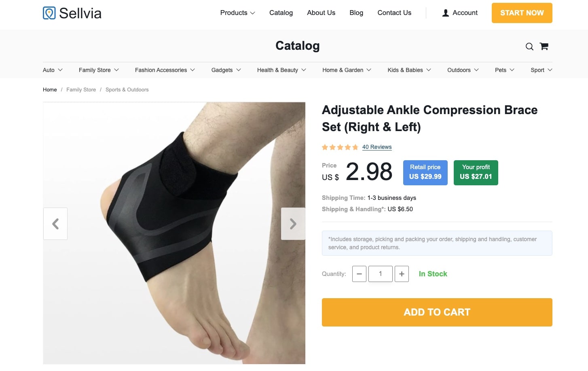This screenshot has width=588, height=371.
Task: Click the previous product image arrow
Action: click(x=55, y=223)
